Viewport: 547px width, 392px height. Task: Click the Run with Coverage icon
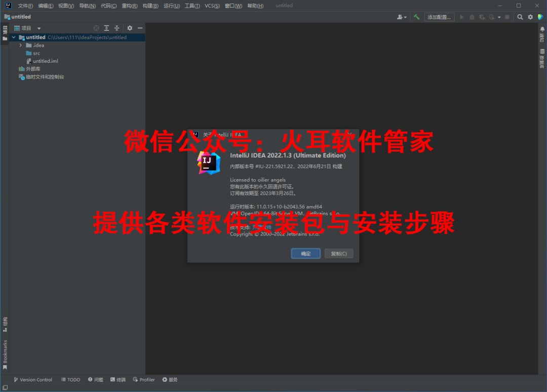[482, 17]
